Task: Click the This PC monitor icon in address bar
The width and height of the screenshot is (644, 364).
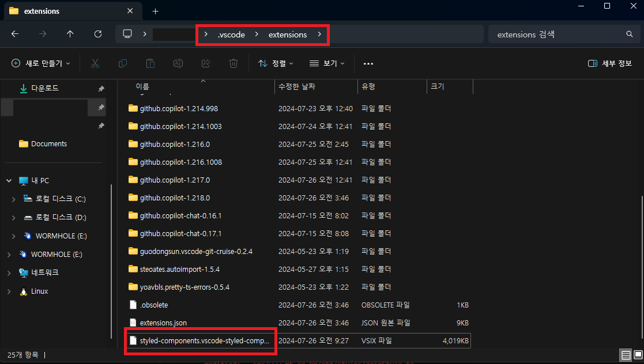Action: tap(127, 34)
